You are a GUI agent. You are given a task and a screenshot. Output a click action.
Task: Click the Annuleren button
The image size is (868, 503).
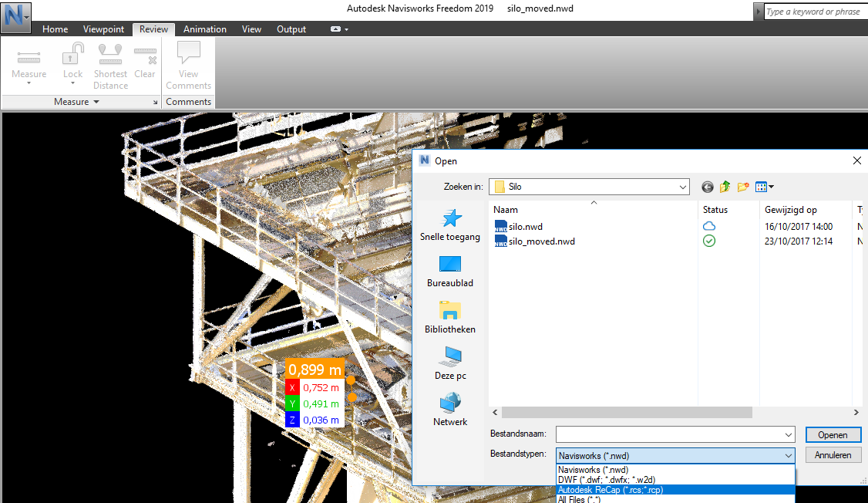pyautogui.click(x=833, y=455)
